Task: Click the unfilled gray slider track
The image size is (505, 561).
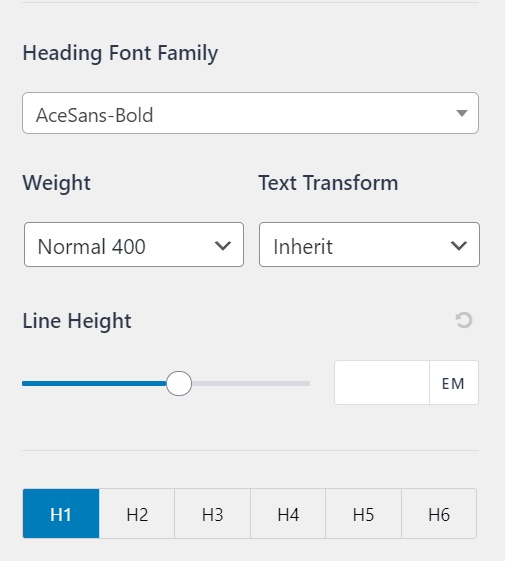Action: [x=251, y=384]
